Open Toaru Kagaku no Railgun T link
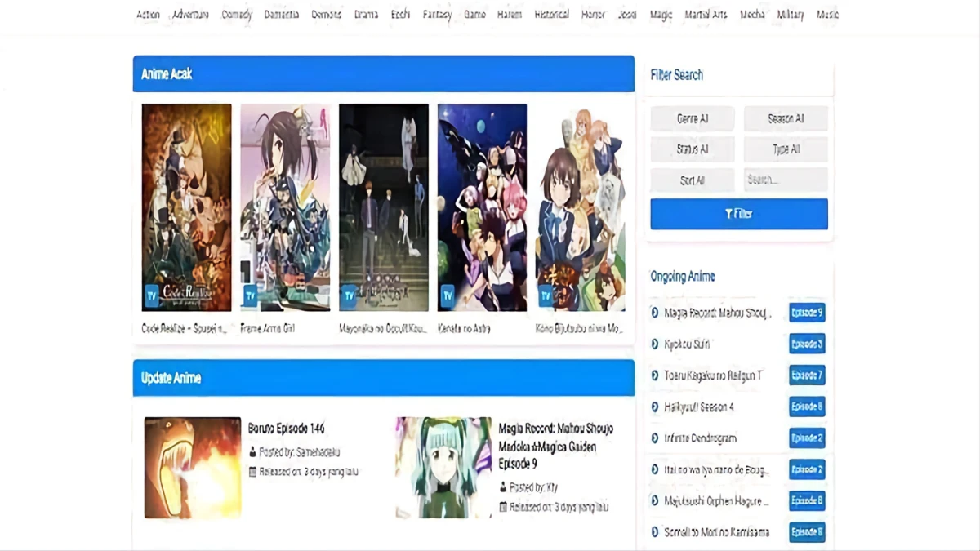Screen dimensions: 980x551 (713, 375)
